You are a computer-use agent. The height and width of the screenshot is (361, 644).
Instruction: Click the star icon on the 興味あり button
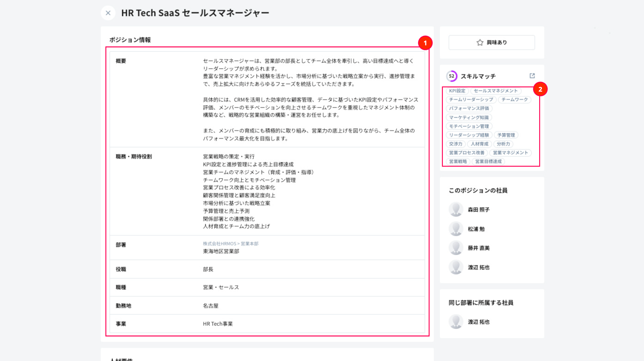[x=480, y=42]
